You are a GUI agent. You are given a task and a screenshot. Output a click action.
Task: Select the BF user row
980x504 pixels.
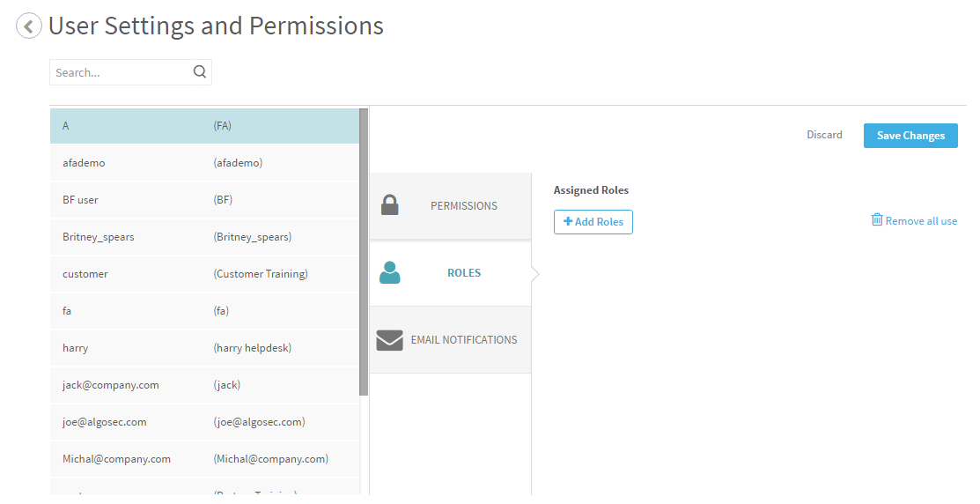coord(204,200)
